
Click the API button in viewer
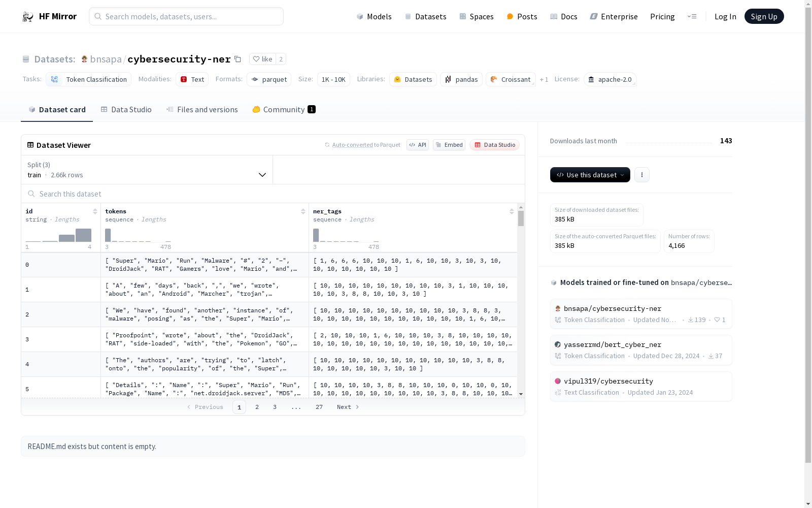(418, 145)
